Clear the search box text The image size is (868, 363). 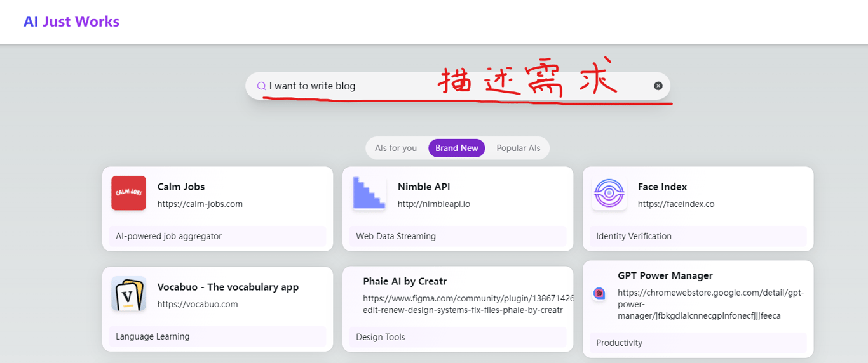point(658,86)
